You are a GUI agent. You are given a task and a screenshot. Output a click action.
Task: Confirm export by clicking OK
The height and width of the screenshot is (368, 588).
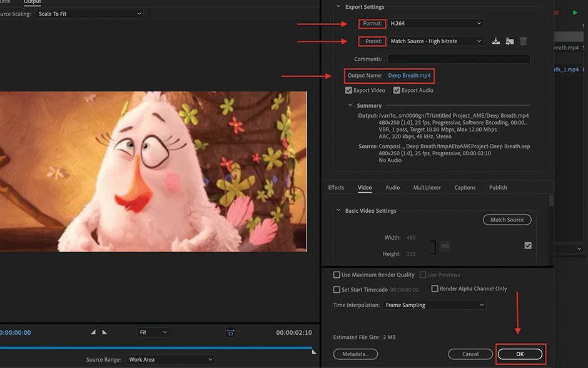tap(519, 354)
